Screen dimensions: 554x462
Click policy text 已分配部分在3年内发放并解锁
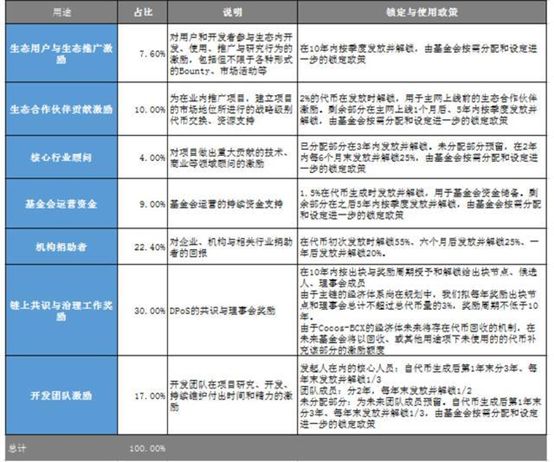coord(422,157)
